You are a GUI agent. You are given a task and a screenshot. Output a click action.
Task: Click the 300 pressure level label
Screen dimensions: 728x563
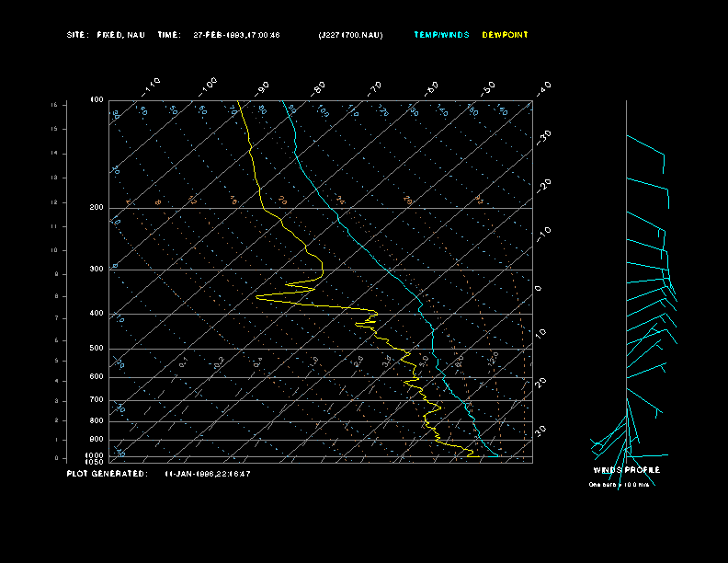tap(97, 270)
